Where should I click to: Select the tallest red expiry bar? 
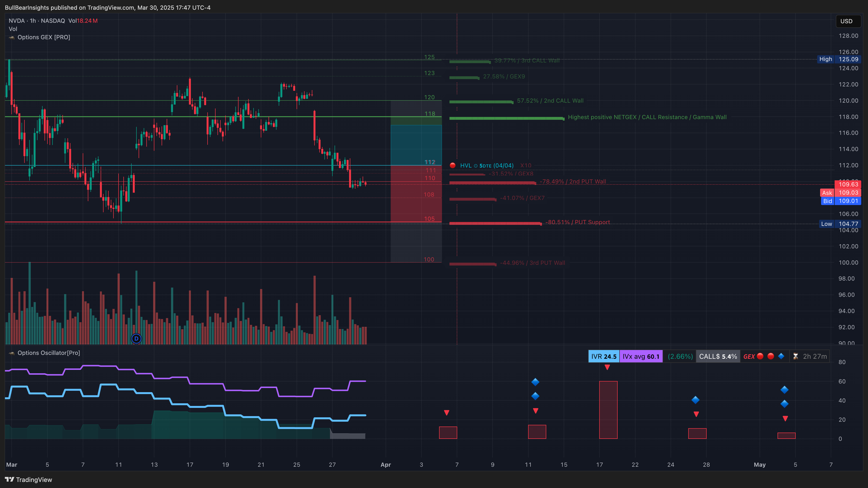coord(608,410)
